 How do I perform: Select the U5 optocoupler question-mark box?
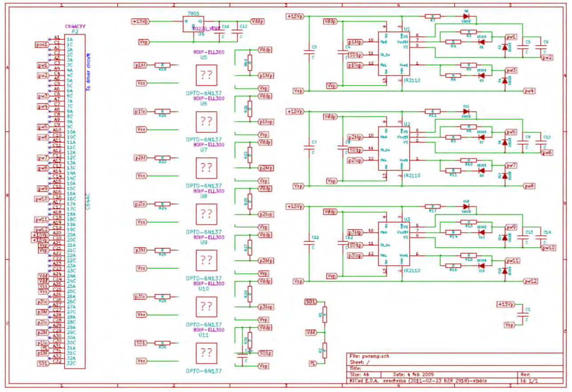pyautogui.click(x=206, y=75)
